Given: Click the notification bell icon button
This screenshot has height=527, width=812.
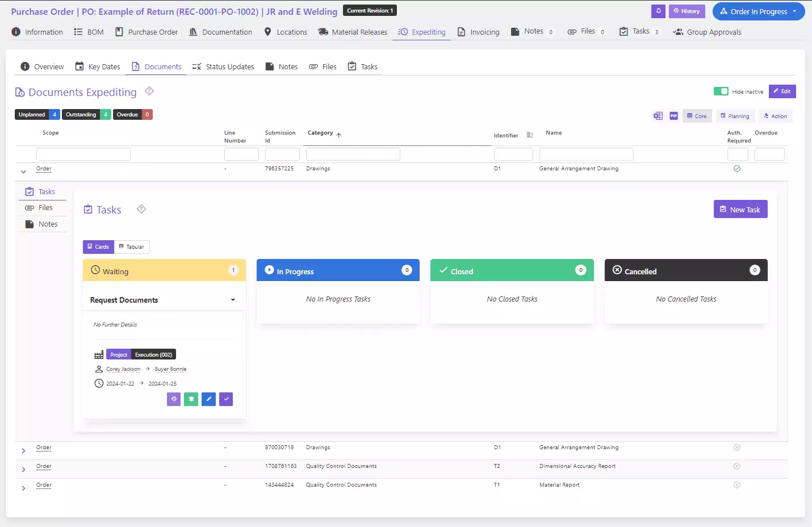Looking at the screenshot, I should point(658,11).
